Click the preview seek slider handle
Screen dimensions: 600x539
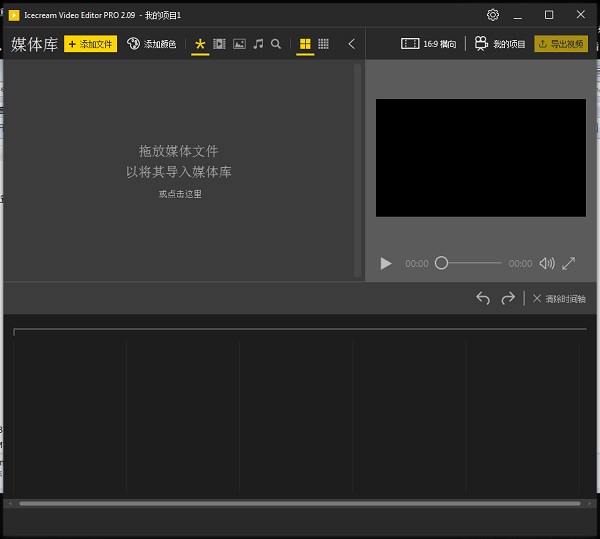[441, 263]
